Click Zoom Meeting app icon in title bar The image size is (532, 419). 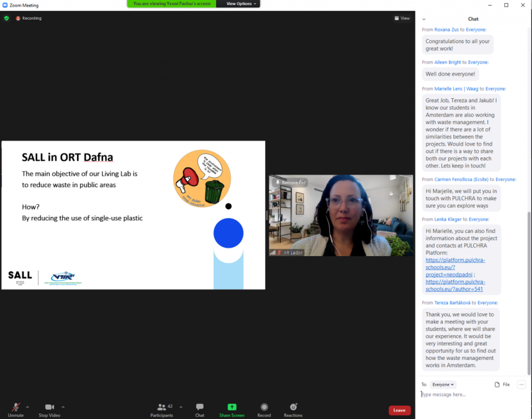tap(5, 5)
